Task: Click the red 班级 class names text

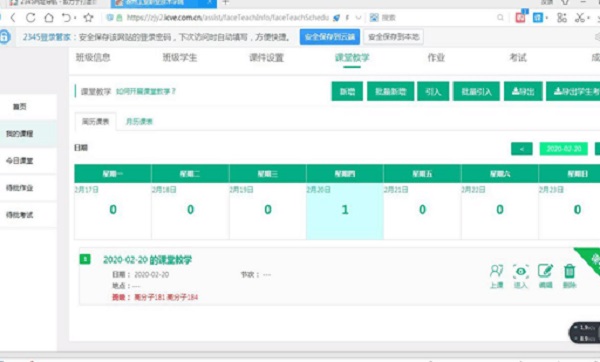Action: coord(155,297)
